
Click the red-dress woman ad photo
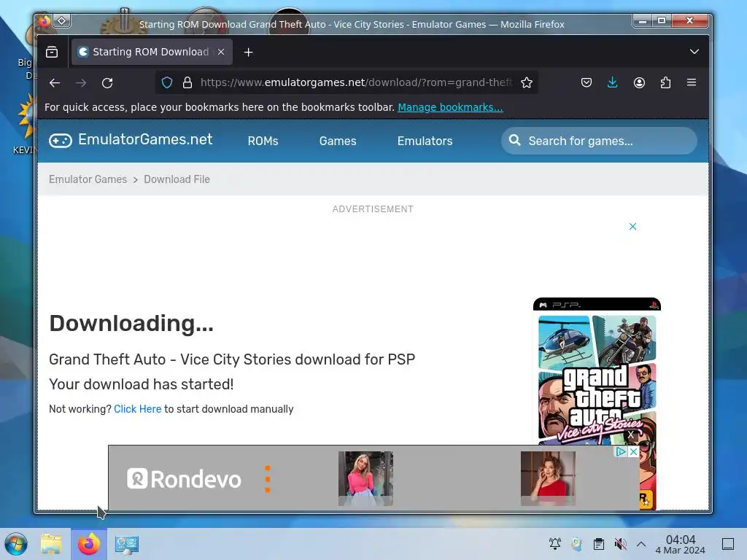(548, 478)
